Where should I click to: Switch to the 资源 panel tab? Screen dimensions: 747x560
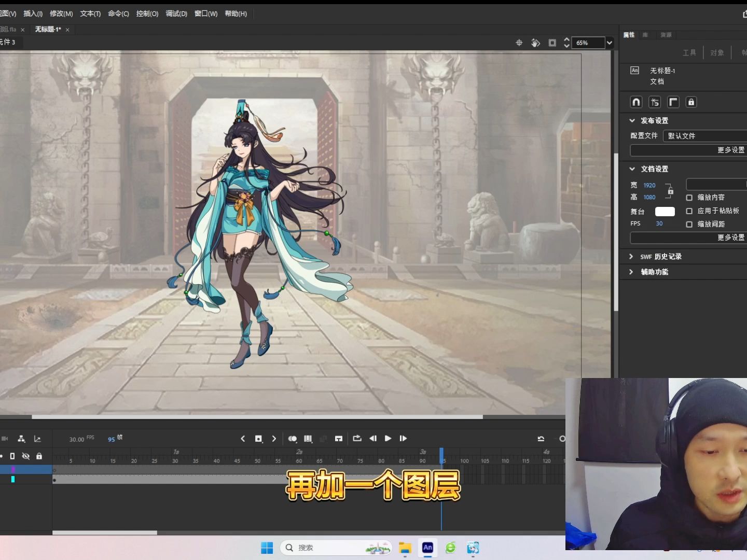[666, 35]
